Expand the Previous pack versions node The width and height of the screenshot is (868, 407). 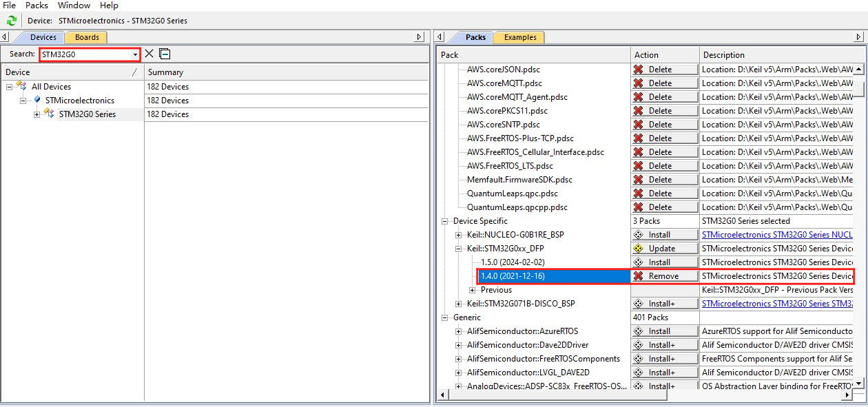click(x=473, y=290)
